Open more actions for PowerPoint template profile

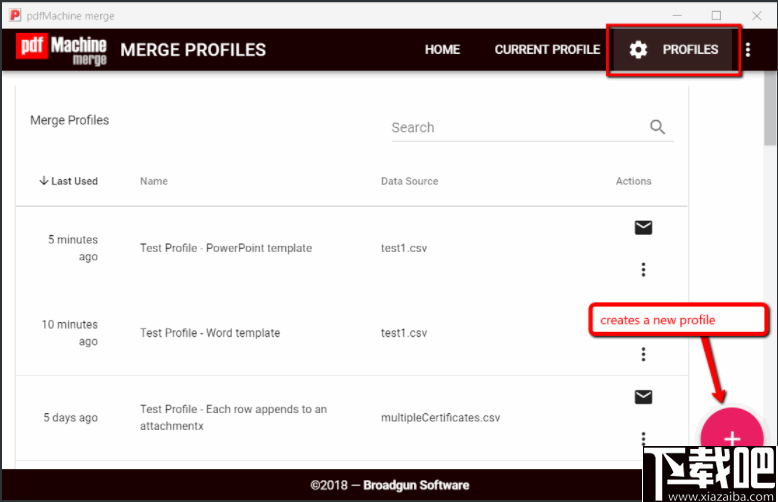(x=643, y=269)
